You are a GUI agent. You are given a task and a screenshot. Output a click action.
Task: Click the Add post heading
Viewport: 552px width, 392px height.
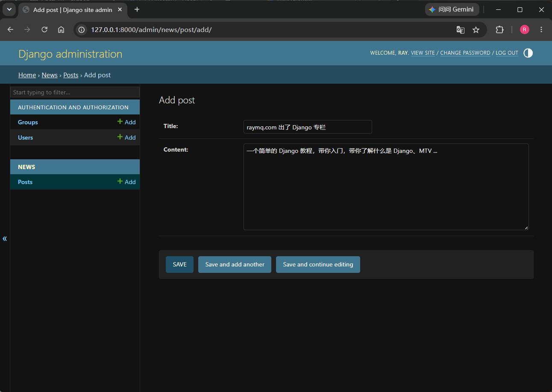177,100
